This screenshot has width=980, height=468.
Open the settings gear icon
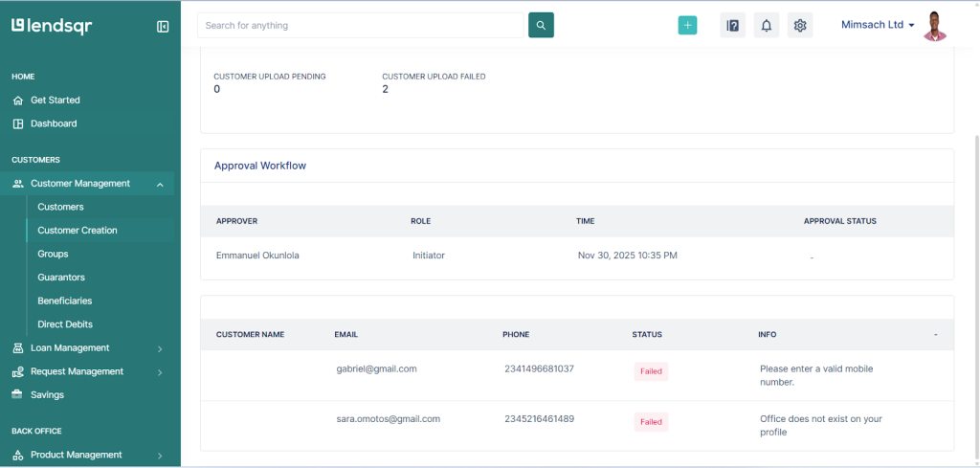tap(800, 26)
